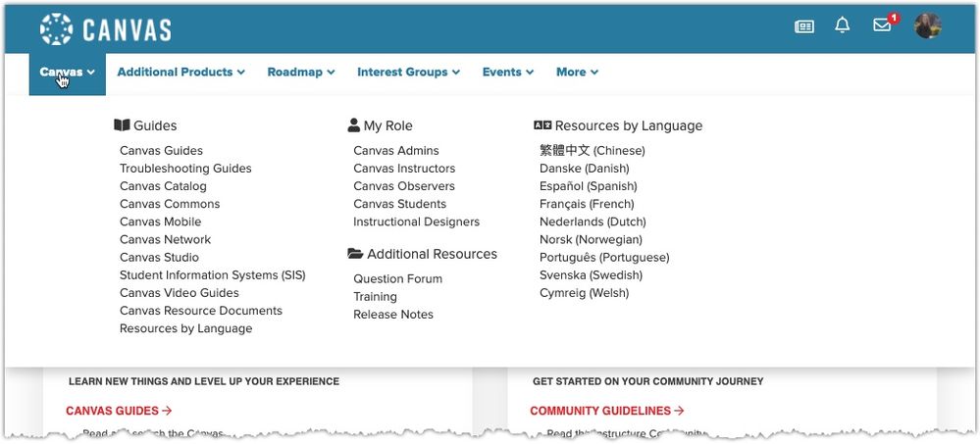Collapse the Canvas nav dropdown
Viewport: 980px width, 444px height.
point(68,73)
